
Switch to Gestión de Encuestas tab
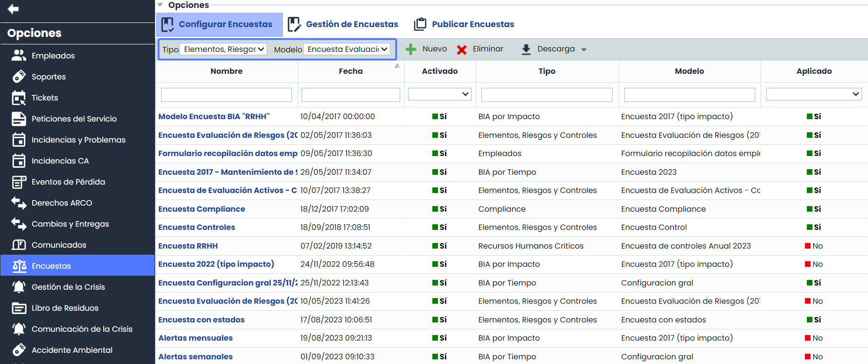click(343, 24)
